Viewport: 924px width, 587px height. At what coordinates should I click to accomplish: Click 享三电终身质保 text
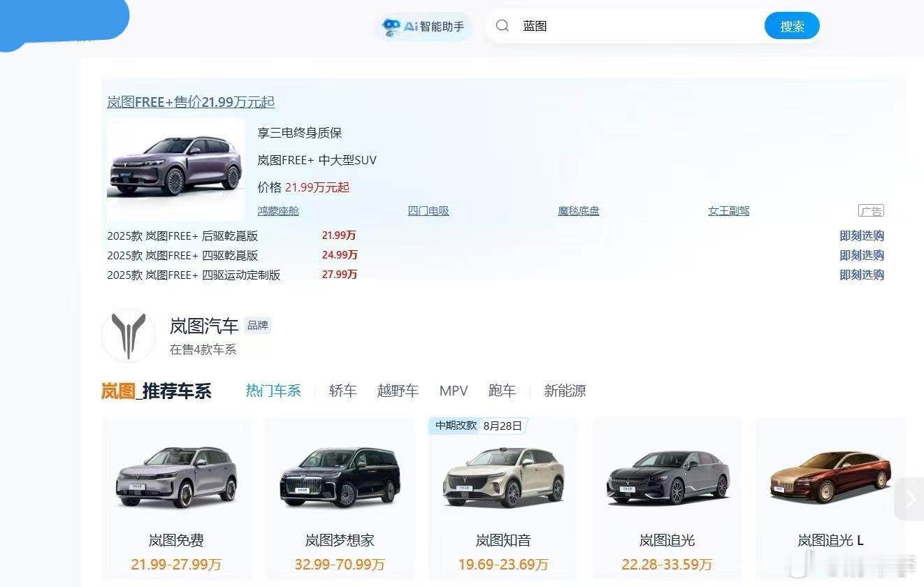tap(299, 133)
